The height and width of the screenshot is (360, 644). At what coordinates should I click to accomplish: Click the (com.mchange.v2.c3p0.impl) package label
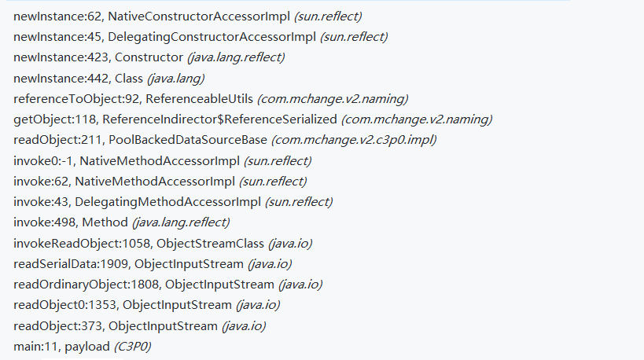tap(353, 140)
